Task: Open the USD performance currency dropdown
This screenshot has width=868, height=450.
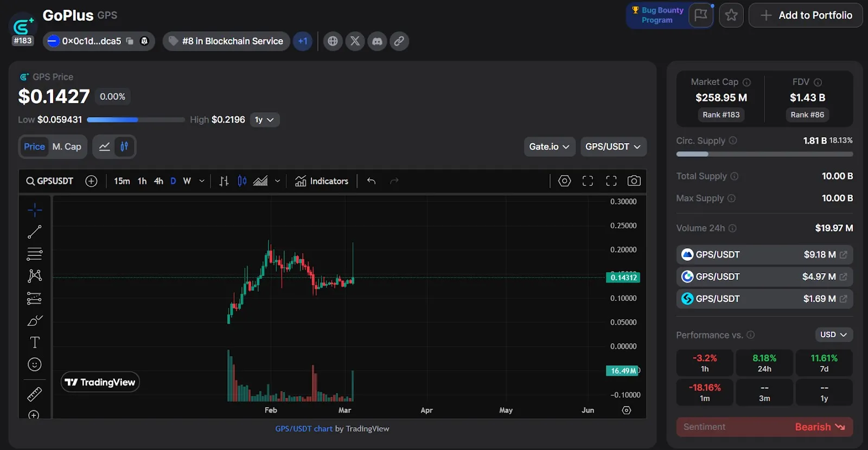Action: point(833,335)
